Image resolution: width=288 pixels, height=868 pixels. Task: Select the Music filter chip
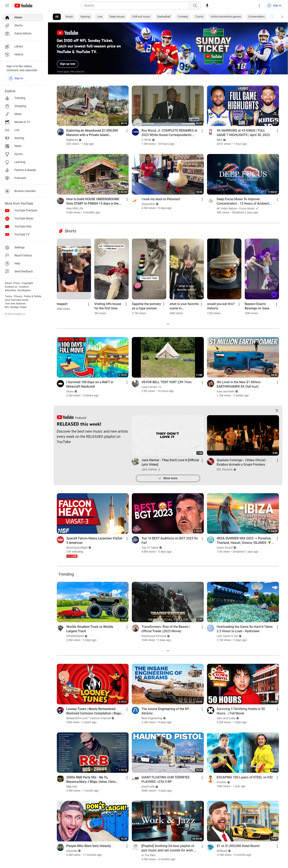(x=69, y=17)
